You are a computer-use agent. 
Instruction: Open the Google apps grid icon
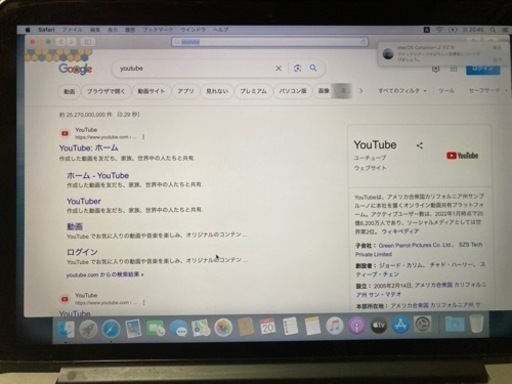(453, 69)
